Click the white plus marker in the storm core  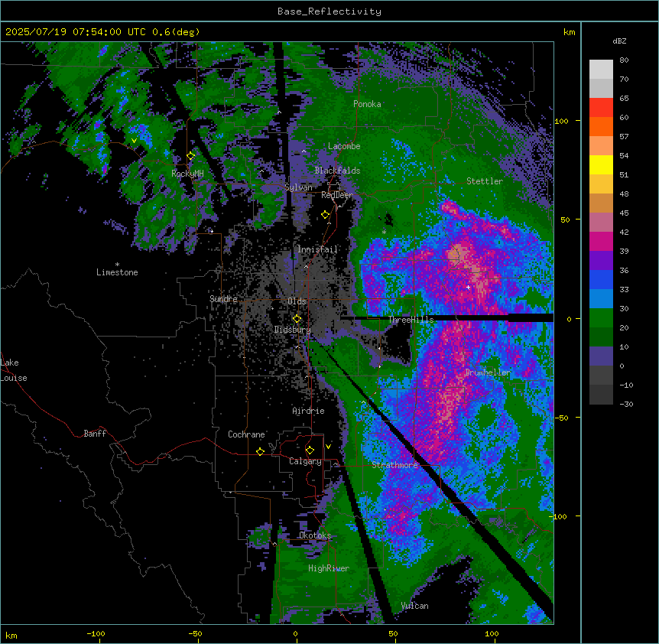click(x=469, y=287)
